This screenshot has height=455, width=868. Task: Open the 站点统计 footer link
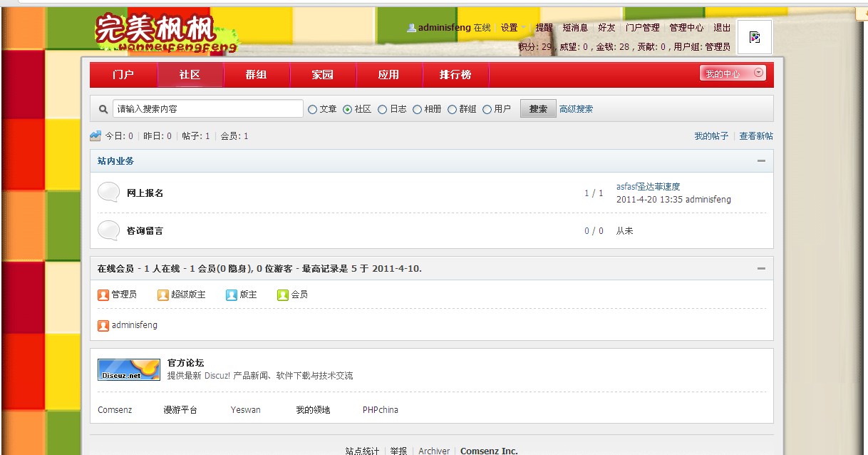click(362, 451)
